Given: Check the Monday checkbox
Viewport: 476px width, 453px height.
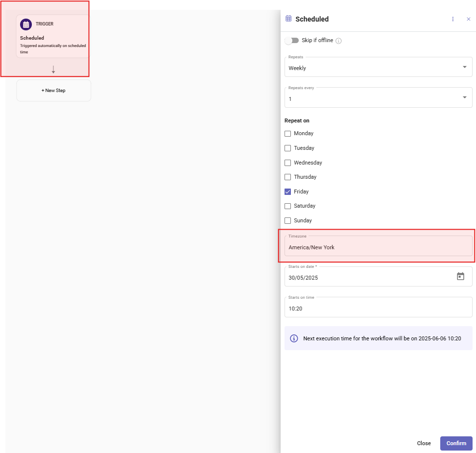Looking at the screenshot, I should coord(287,134).
